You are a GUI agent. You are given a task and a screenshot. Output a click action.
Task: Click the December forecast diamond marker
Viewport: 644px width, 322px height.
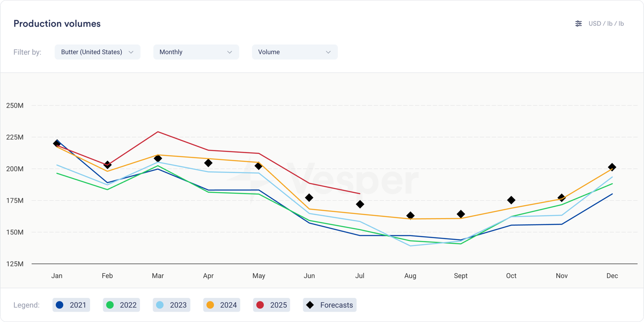click(612, 167)
